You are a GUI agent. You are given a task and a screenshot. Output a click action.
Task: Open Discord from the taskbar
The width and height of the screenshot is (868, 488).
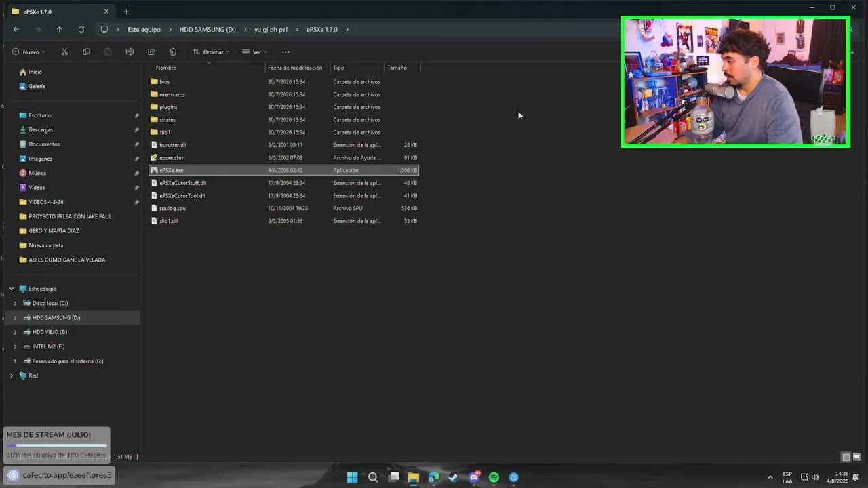point(474,477)
